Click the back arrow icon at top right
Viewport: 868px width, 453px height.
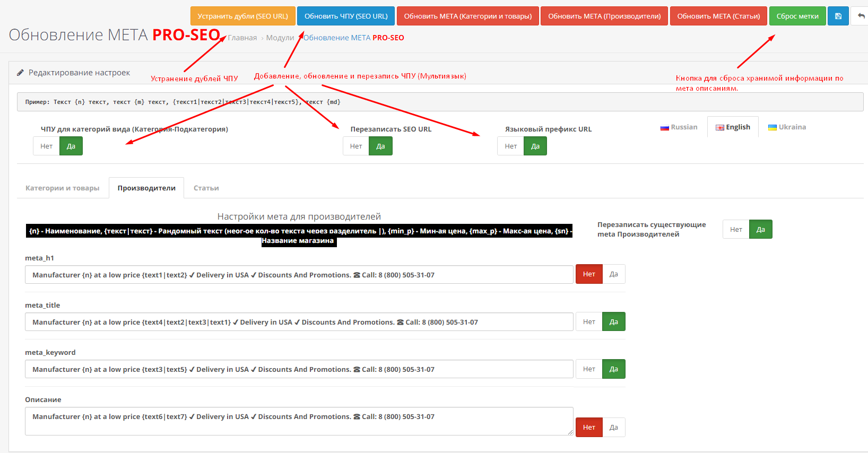861,16
